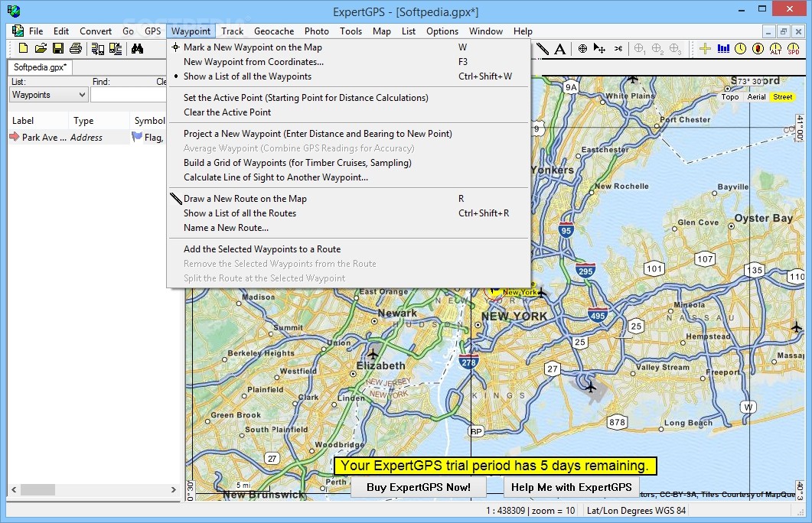Open the blue bar chart icon
This screenshot has height=523, width=812.
point(723,49)
